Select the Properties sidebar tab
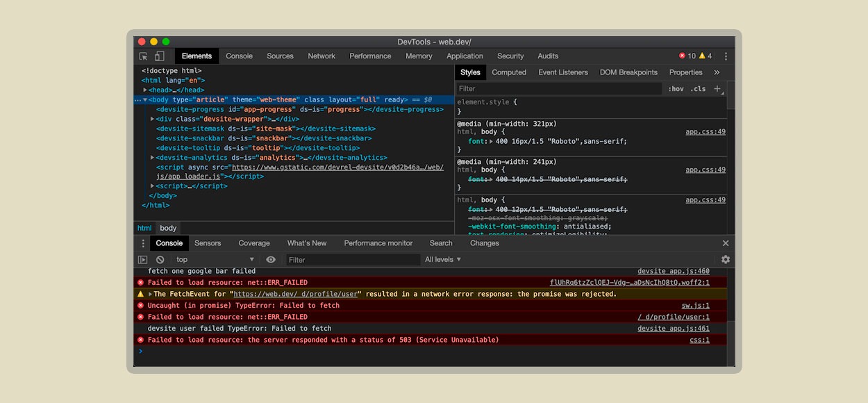The width and height of the screenshot is (868, 403). point(686,72)
